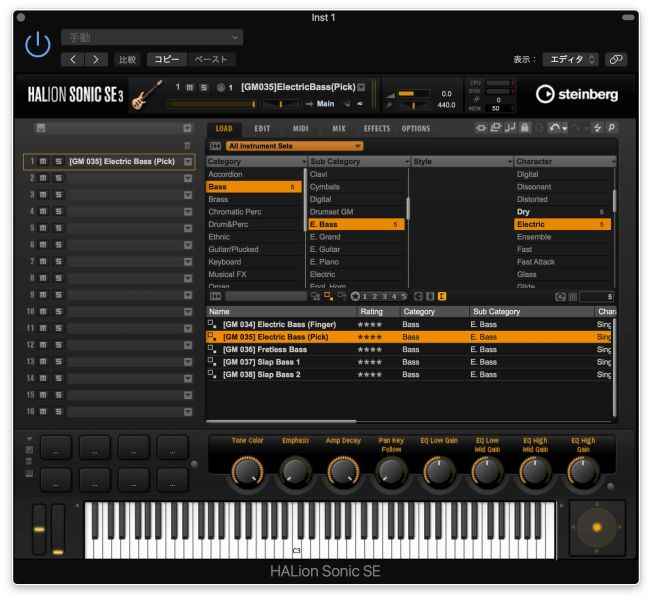Switch to the EFFECTS tab
The width and height of the screenshot is (652, 600).
(377, 128)
